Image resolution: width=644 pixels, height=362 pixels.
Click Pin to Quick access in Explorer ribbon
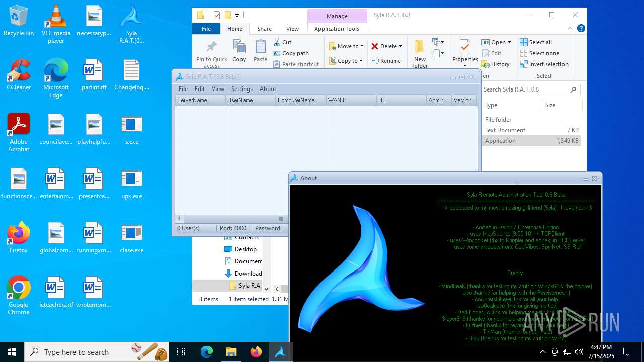[212, 54]
